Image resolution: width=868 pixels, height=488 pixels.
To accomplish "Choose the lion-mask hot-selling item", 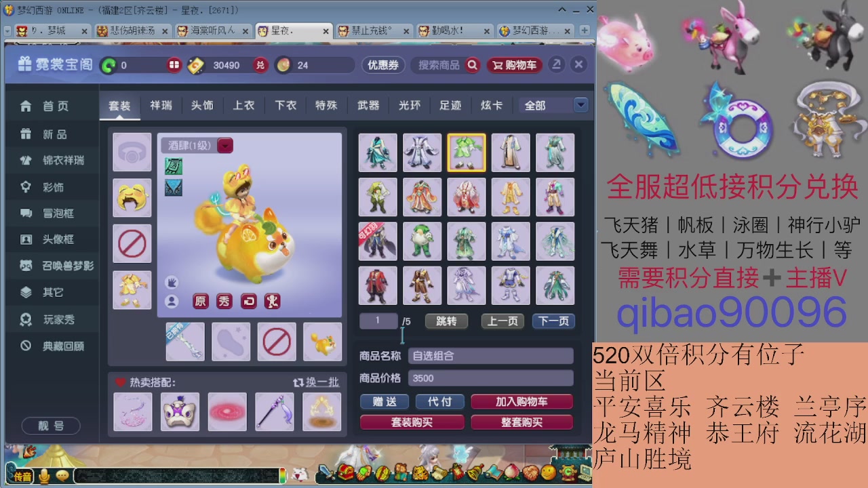I will tap(180, 411).
